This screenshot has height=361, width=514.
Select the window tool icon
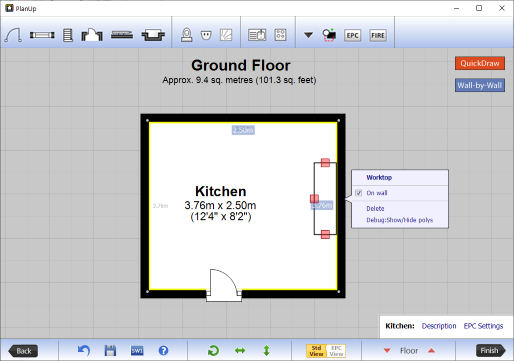42,35
